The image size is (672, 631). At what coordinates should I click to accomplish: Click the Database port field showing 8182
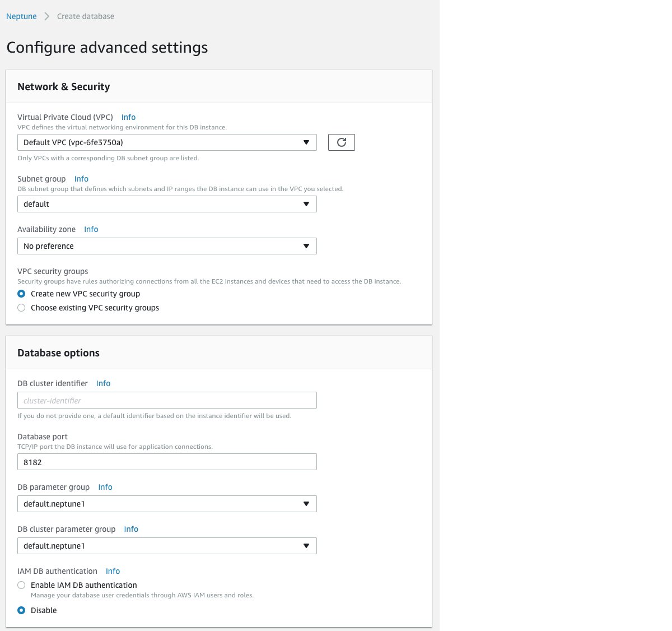(167, 461)
